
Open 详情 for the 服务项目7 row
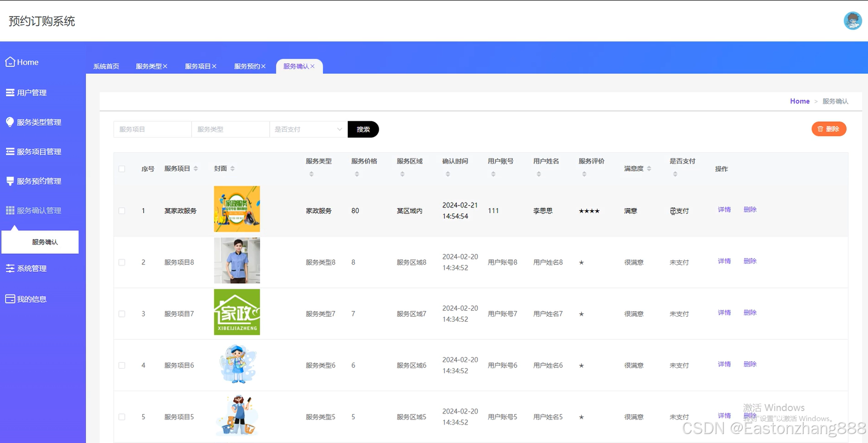[x=724, y=312]
